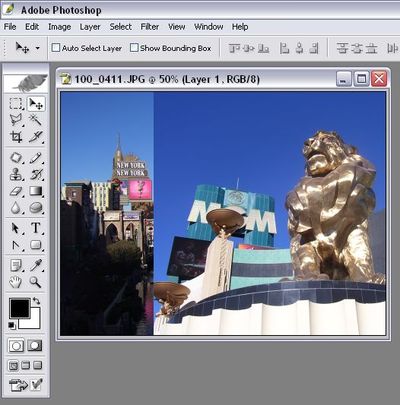Select the Polygonal Lasso tool
400x405 pixels.
tap(16, 120)
